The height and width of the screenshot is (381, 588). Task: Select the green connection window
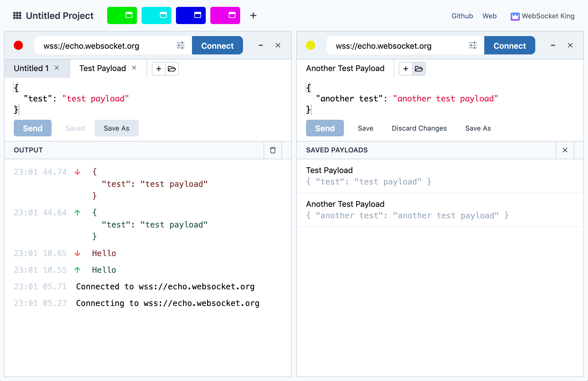tap(122, 15)
